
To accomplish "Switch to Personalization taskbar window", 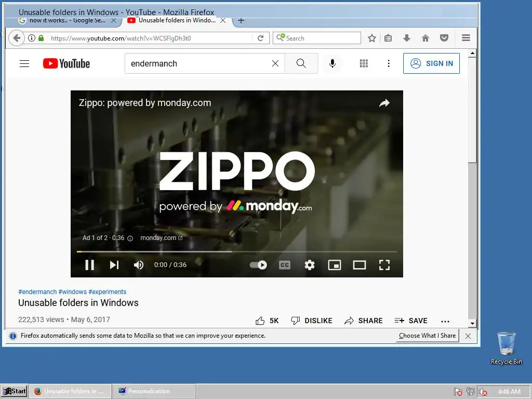I will (x=154, y=391).
